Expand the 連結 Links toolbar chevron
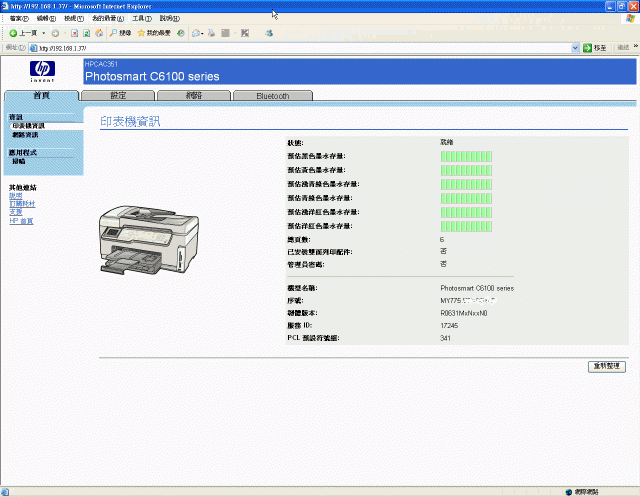Image resolution: width=640 pixels, height=497 pixels. click(x=636, y=47)
